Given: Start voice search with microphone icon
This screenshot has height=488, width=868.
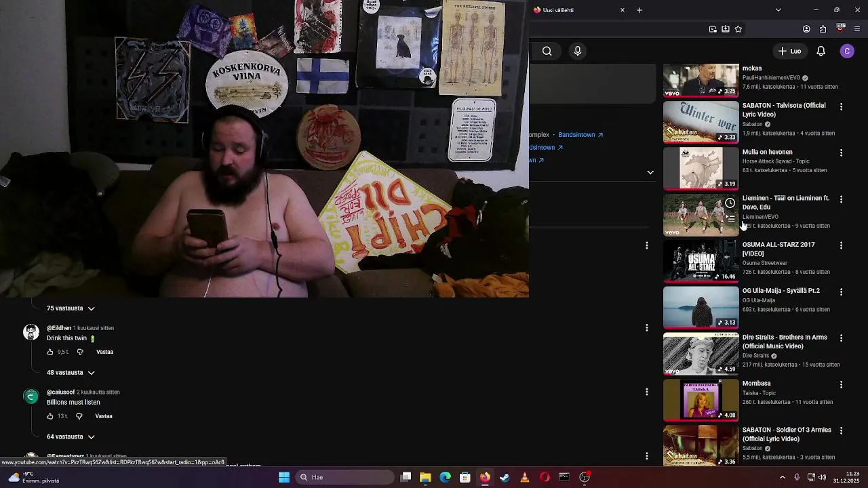Looking at the screenshot, I should click(x=578, y=51).
